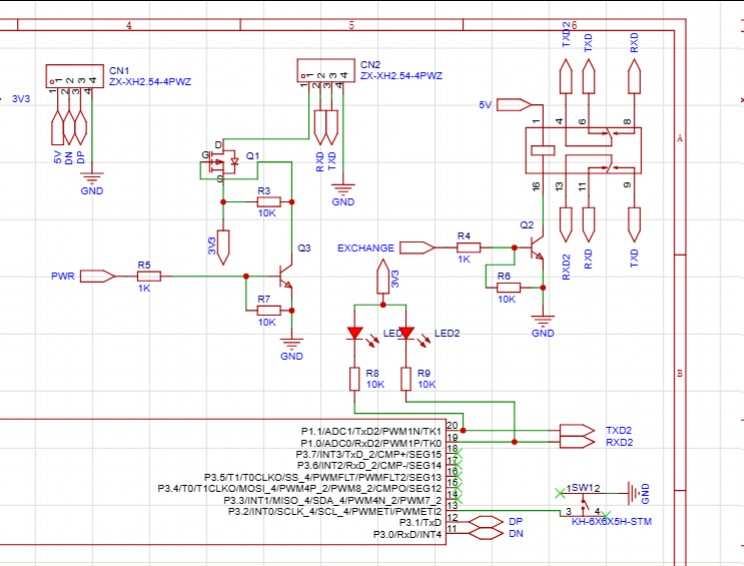
Task: Select the relay component body
Action: (x=583, y=150)
